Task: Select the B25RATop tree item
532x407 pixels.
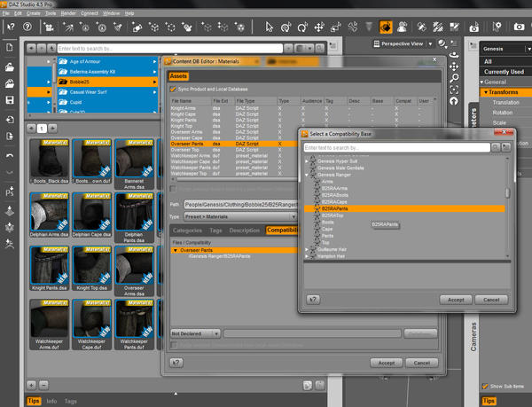Action: [x=332, y=215]
